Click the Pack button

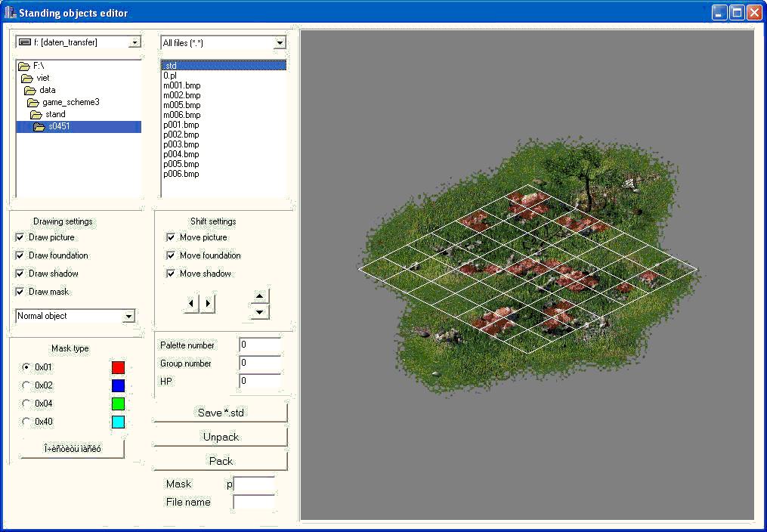click(221, 461)
